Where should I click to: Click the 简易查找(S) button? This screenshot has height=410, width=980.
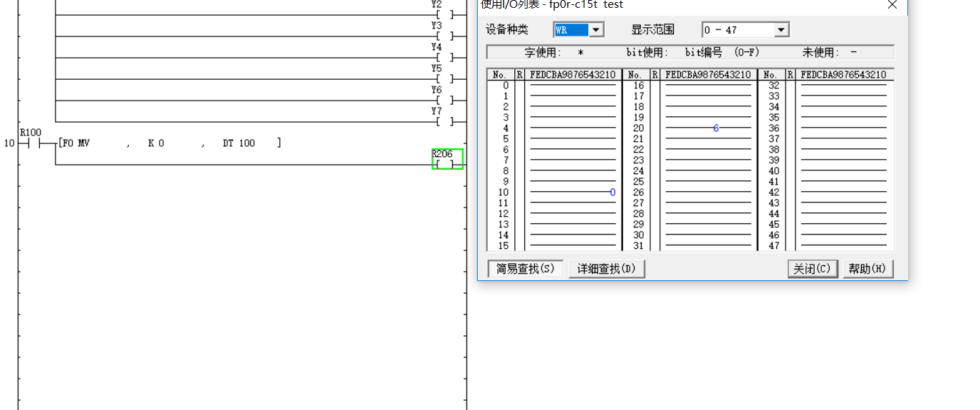(x=525, y=269)
